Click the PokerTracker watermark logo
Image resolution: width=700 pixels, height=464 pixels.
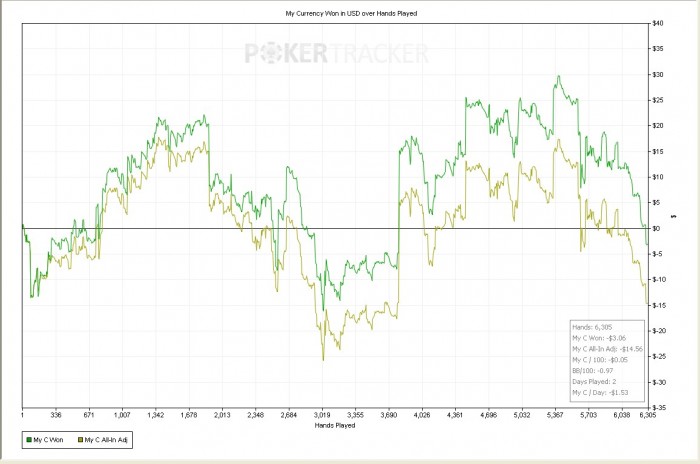tap(337, 54)
